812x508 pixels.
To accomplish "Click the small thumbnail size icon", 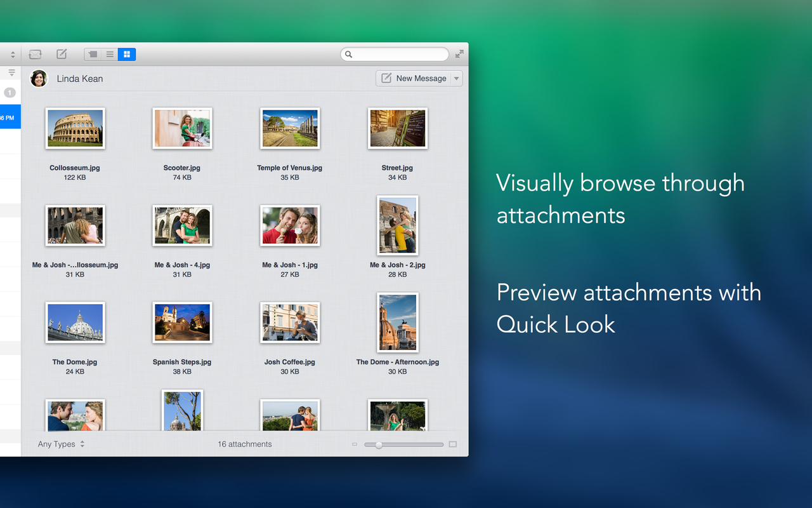I will point(355,444).
